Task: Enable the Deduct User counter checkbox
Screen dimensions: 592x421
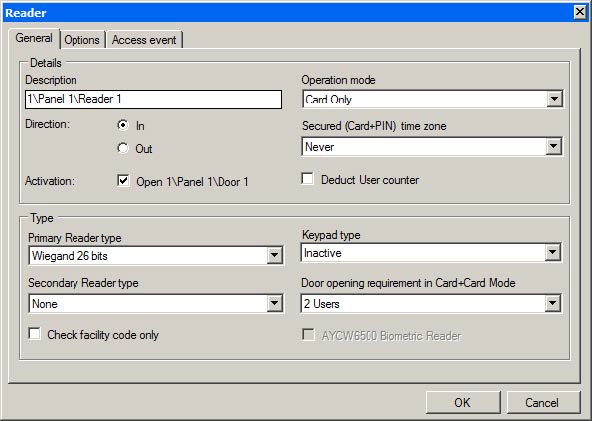Action: tap(307, 179)
